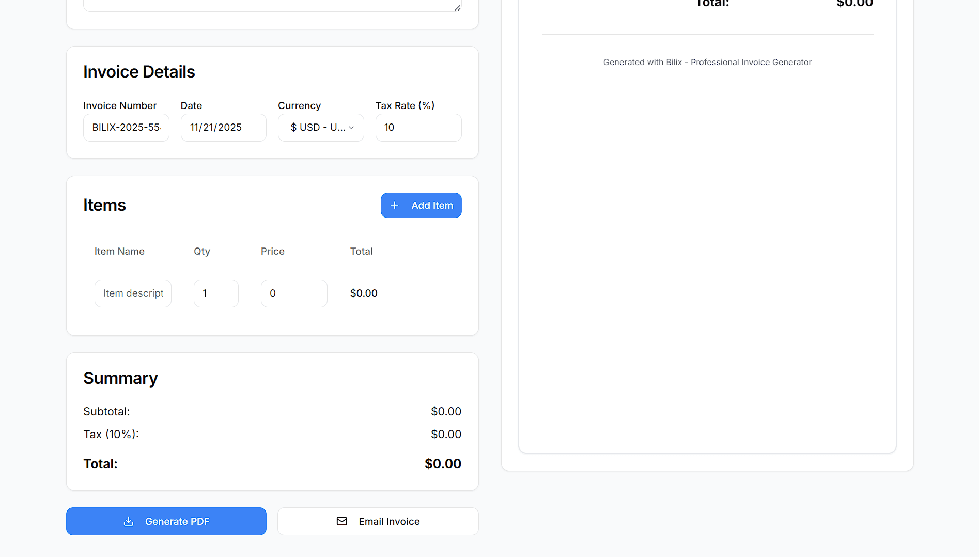
Task: Click the Price input showing 0
Action: pos(293,293)
